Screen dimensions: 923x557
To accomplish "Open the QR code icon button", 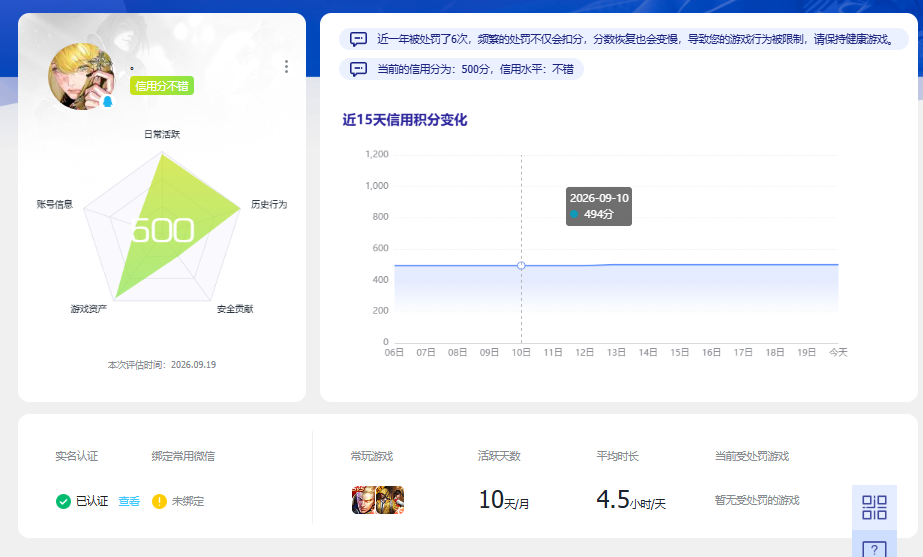I will click(874, 507).
